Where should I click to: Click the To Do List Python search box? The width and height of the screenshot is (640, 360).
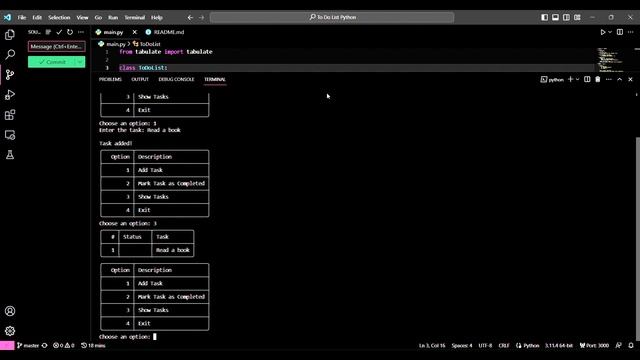point(332,18)
